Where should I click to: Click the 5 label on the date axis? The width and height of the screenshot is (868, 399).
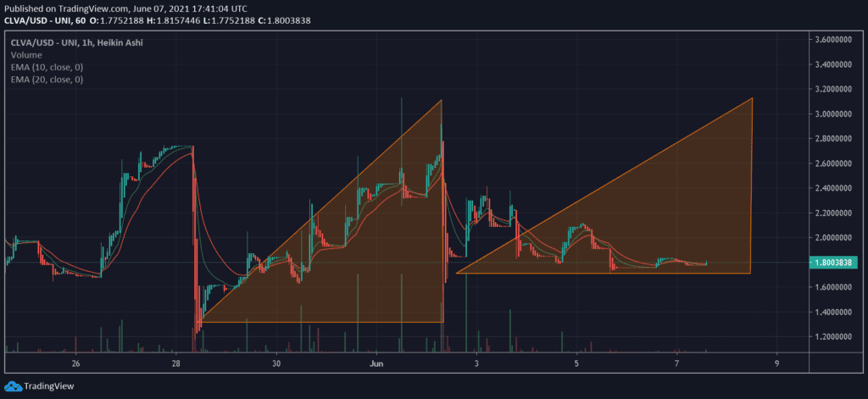point(576,363)
